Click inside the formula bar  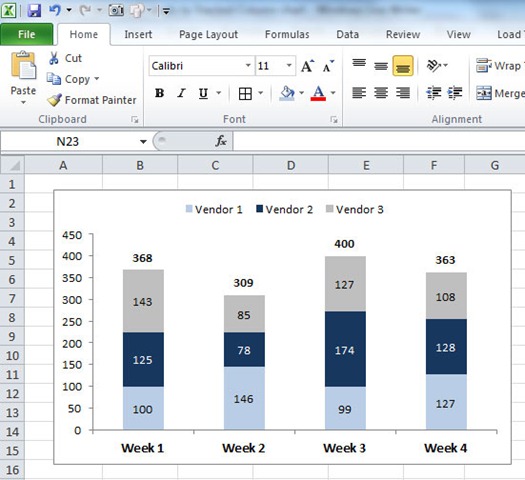point(379,141)
